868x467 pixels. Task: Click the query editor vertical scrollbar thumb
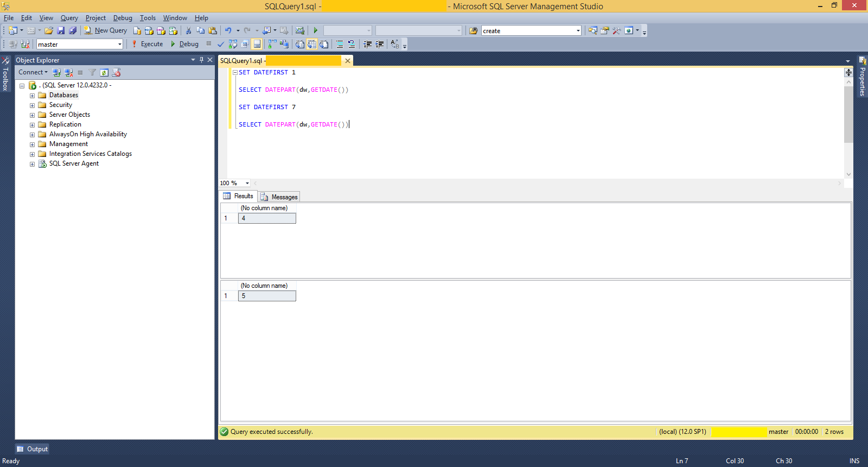848,114
